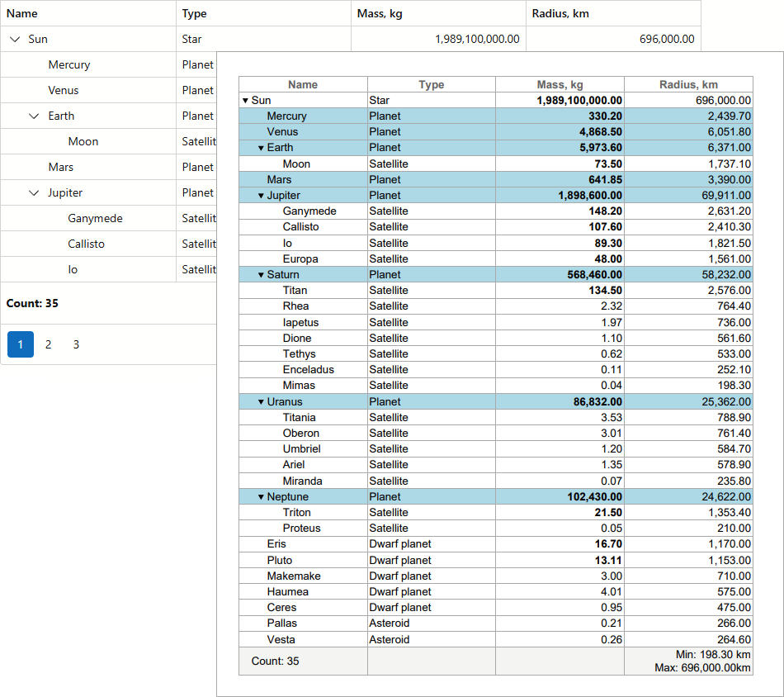The height and width of the screenshot is (697, 784).
Task: Click the Radius, km header in grid
Action: pos(560,13)
